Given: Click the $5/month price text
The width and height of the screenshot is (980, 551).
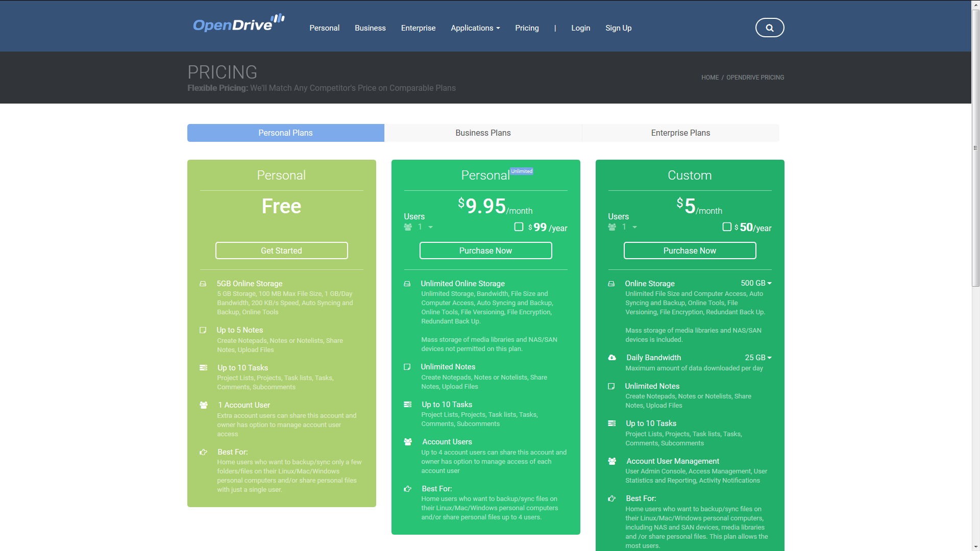Looking at the screenshot, I should (699, 206).
